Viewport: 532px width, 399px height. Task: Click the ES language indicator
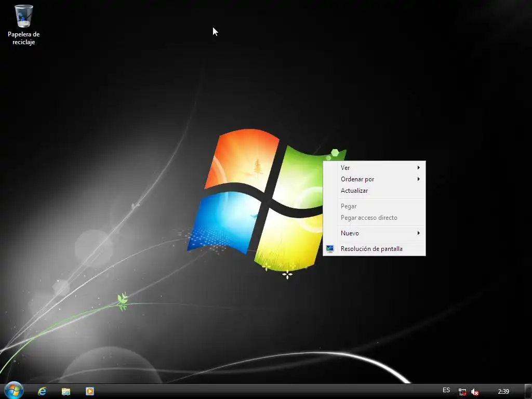446,390
